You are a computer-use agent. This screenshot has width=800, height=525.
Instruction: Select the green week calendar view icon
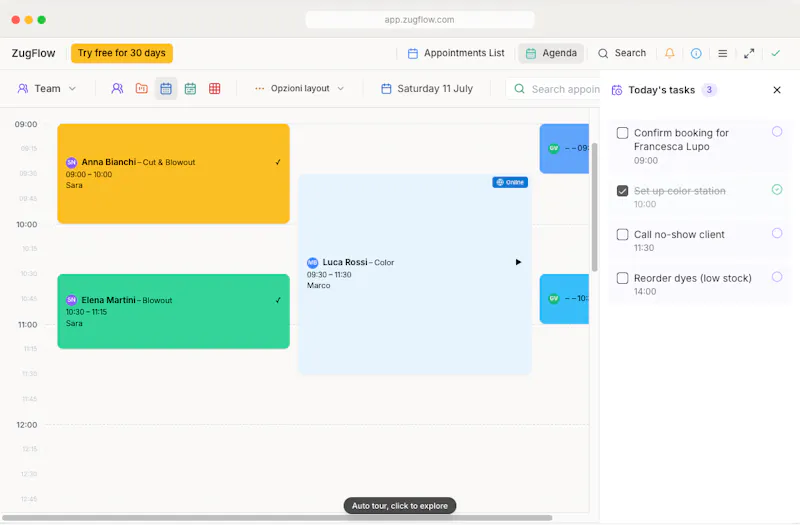(190, 88)
